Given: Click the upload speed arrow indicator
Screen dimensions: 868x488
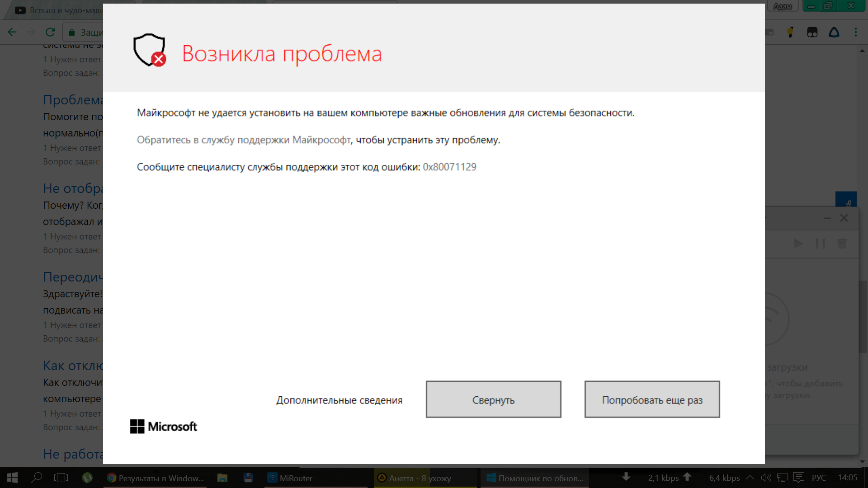Looking at the screenshot, I should (687, 477).
